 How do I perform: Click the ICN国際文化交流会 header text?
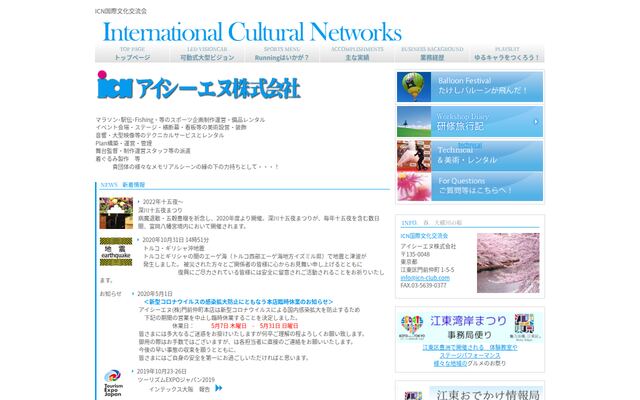pos(121,11)
